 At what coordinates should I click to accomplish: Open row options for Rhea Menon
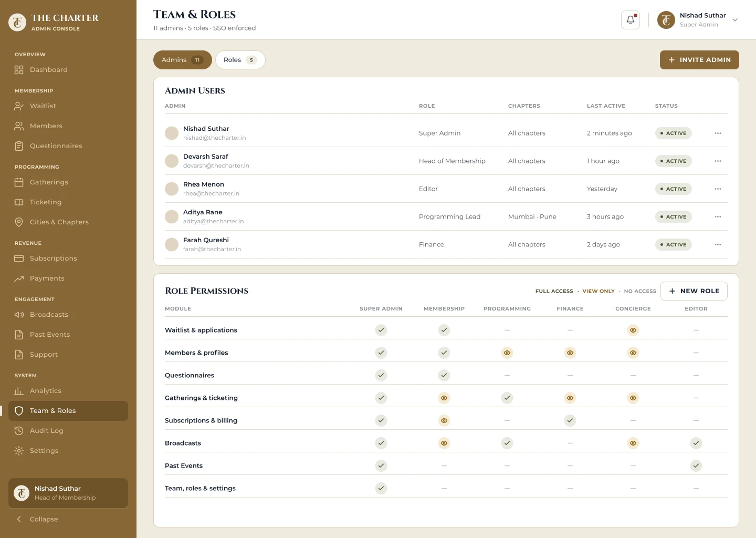coord(718,189)
